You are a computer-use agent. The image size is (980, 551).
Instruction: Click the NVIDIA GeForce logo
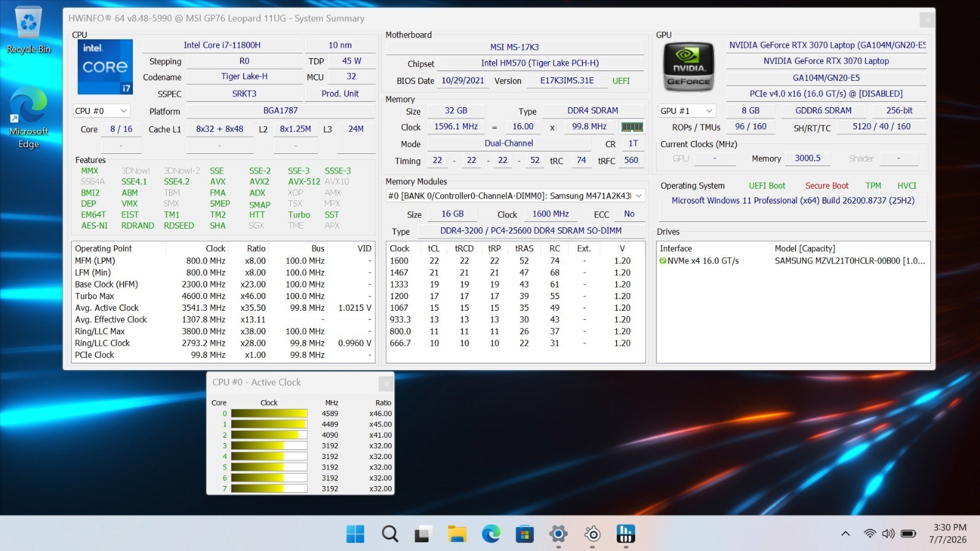(688, 67)
